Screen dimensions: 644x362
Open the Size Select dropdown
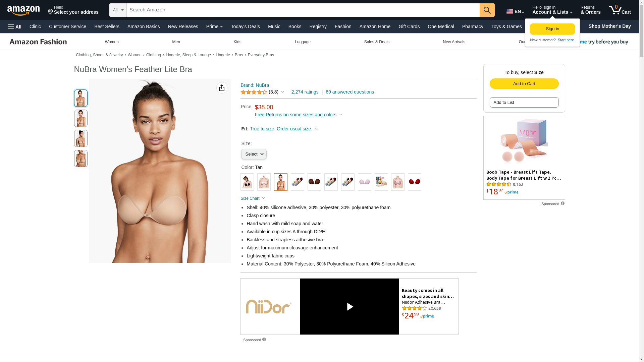pyautogui.click(x=254, y=154)
